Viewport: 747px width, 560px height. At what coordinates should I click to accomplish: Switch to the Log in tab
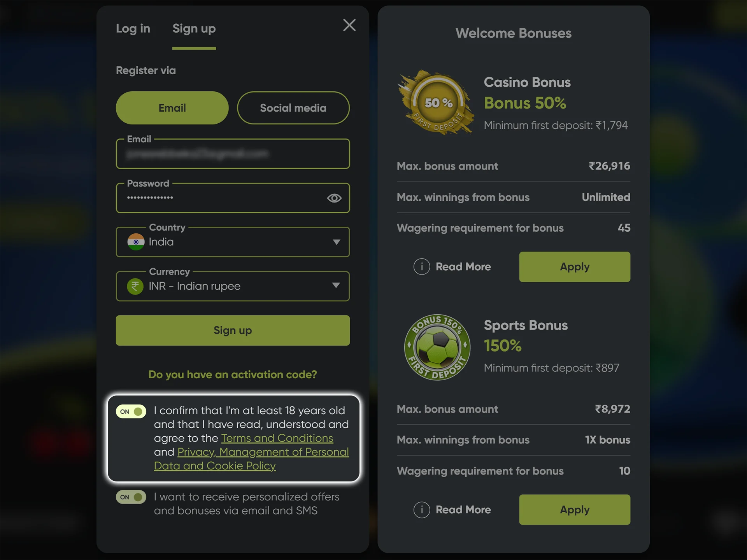point(132,28)
